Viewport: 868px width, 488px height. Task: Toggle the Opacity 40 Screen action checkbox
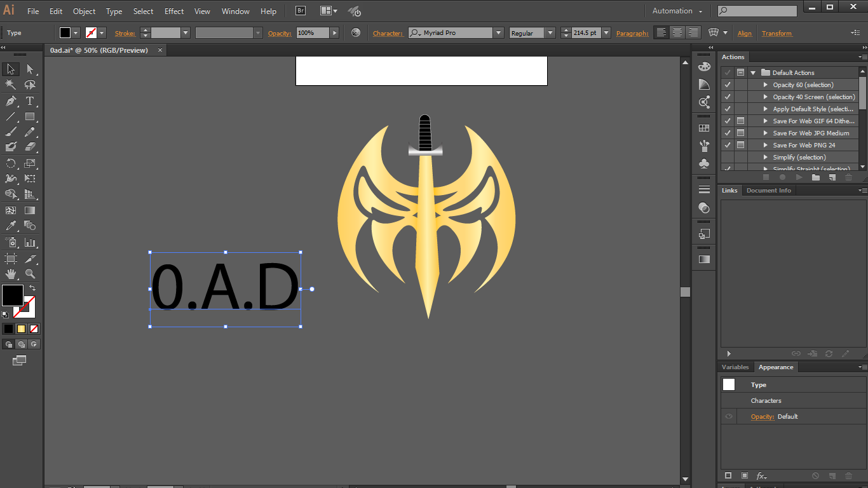point(728,97)
